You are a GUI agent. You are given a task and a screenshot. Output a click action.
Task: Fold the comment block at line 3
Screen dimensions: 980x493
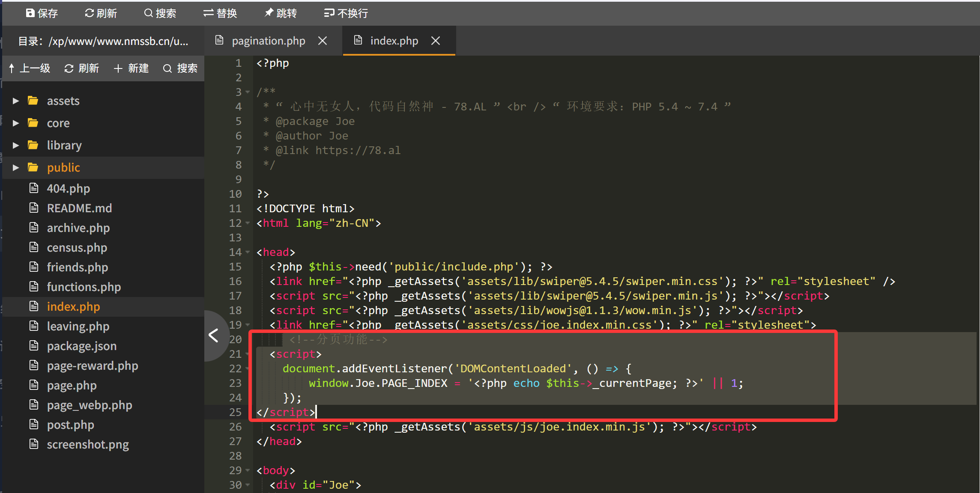248,92
